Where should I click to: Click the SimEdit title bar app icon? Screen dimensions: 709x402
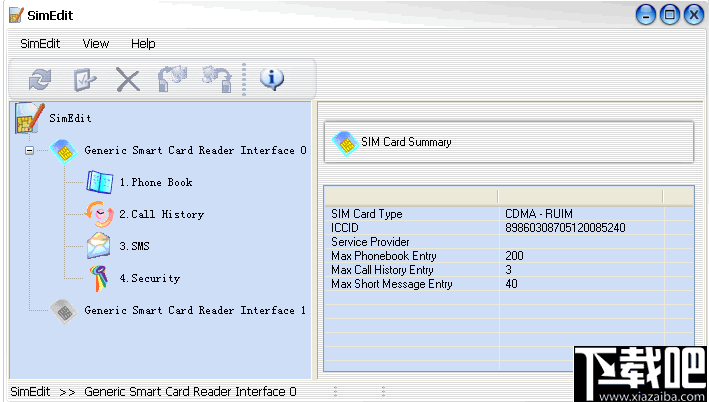pos(16,15)
